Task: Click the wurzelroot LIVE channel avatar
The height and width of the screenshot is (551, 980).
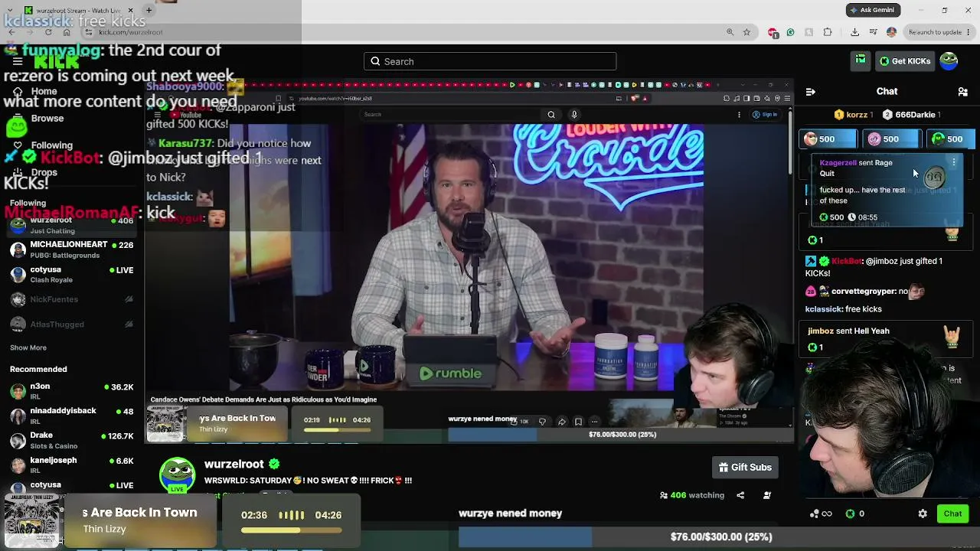Action: pyautogui.click(x=177, y=474)
